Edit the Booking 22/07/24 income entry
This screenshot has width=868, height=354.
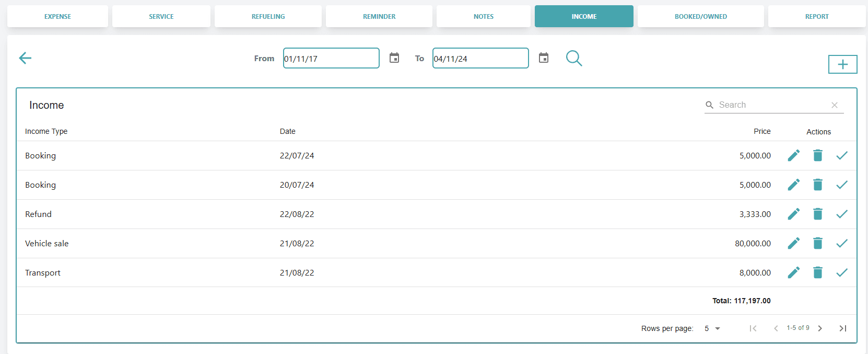point(793,155)
